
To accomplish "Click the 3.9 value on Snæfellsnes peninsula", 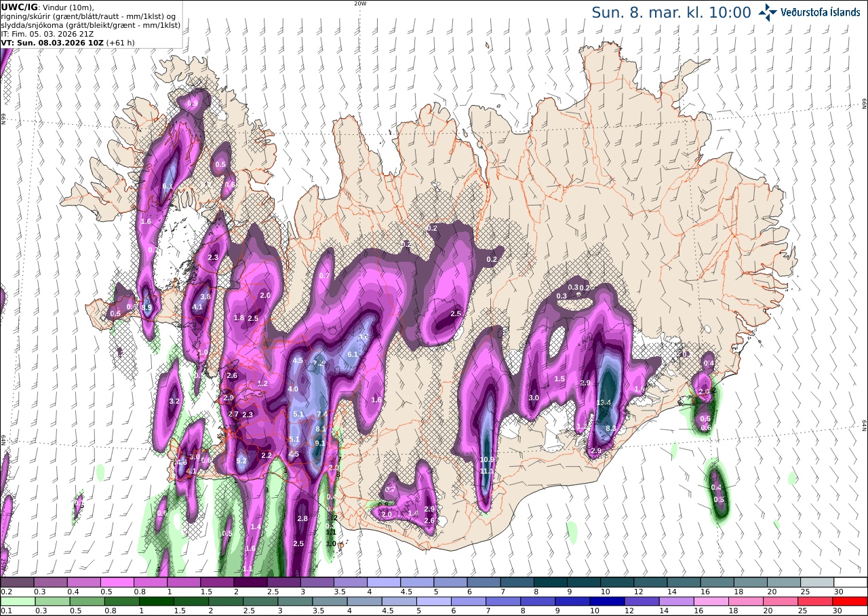I will click(146, 307).
